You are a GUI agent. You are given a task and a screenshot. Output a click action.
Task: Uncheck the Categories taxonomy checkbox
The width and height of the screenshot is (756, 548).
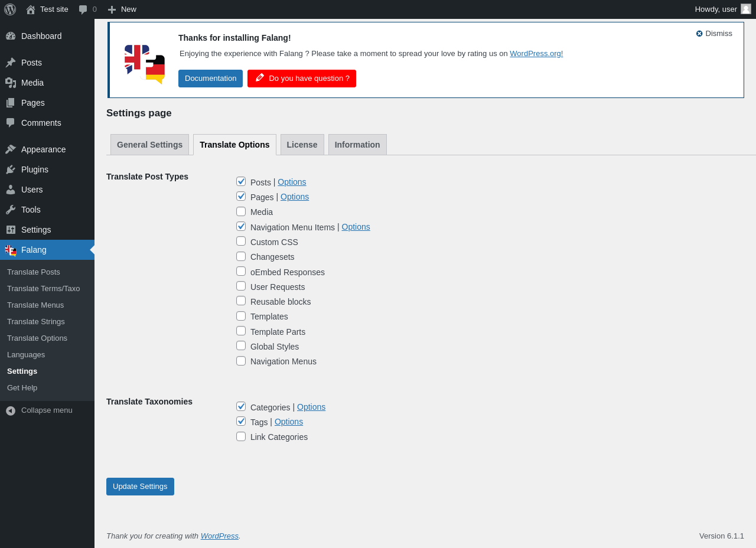tap(241, 406)
